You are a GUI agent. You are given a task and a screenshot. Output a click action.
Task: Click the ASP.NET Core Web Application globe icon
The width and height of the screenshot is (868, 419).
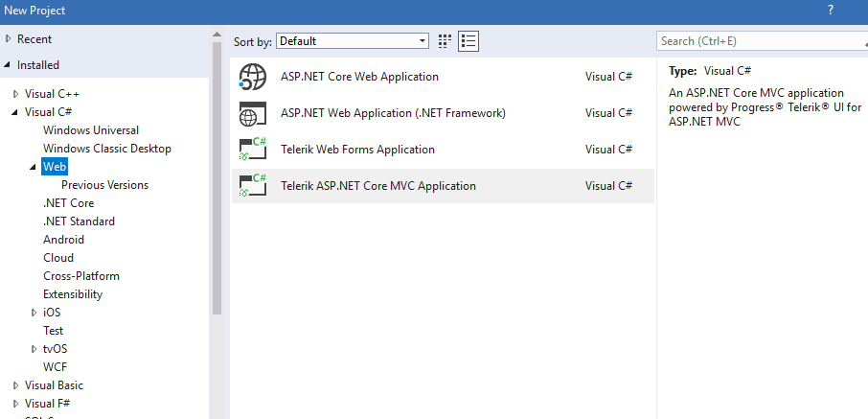point(253,77)
